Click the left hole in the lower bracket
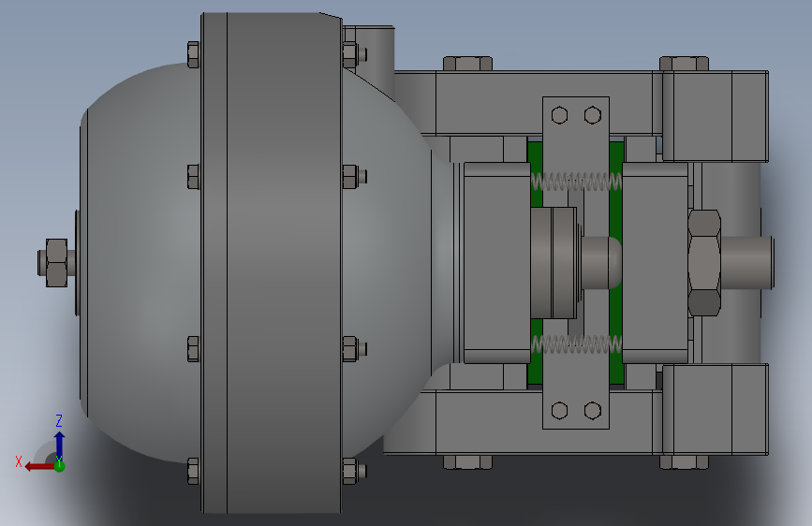Viewport: 812px width, 526px height. click(559, 411)
